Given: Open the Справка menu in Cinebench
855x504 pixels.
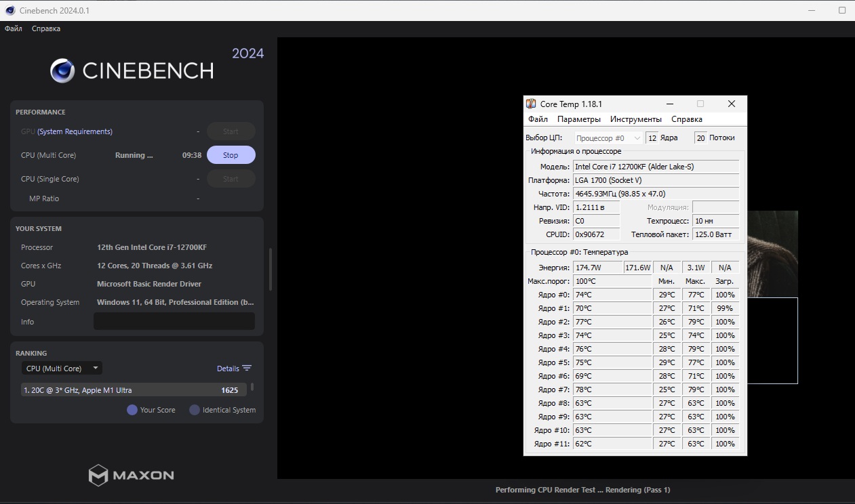Looking at the screenshot, I should point(46,28).
